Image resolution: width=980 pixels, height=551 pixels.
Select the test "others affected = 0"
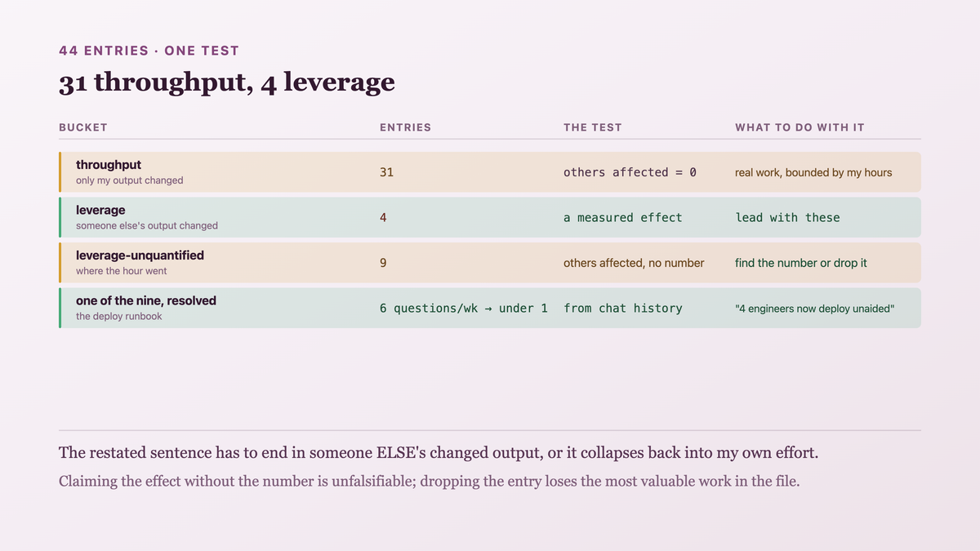pos(630,172)
